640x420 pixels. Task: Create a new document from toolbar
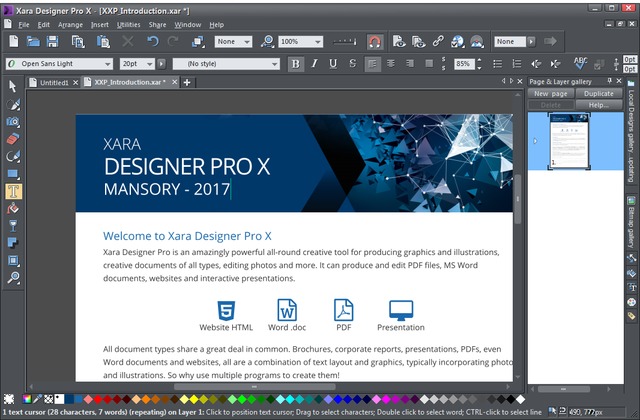click(13, 41)
